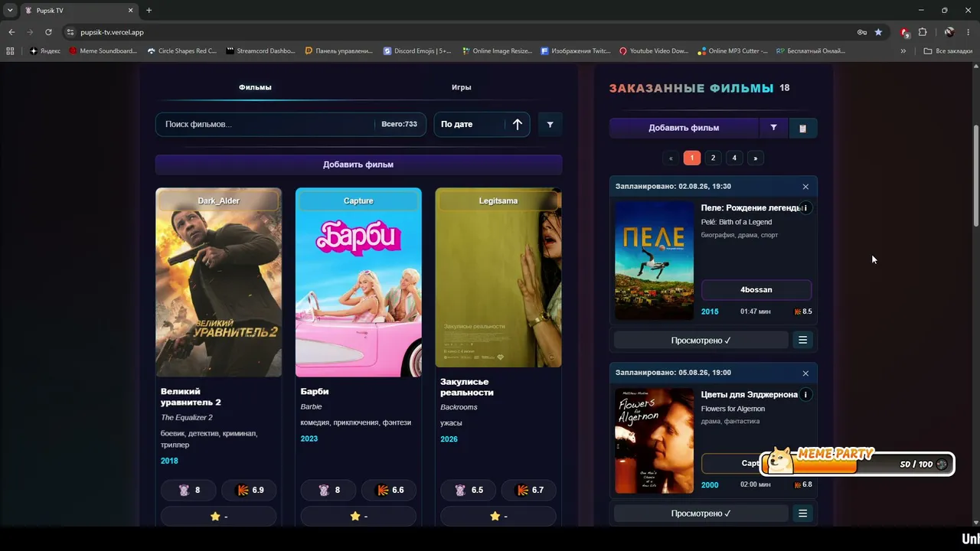
Task: Click the Kinopoisk rating 6.6 on Барби
Action: tap(389, 491)
